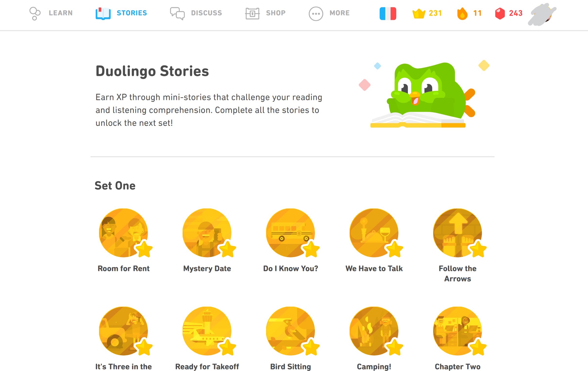
Task: Open the profile avatar menu
Action: 542,14
